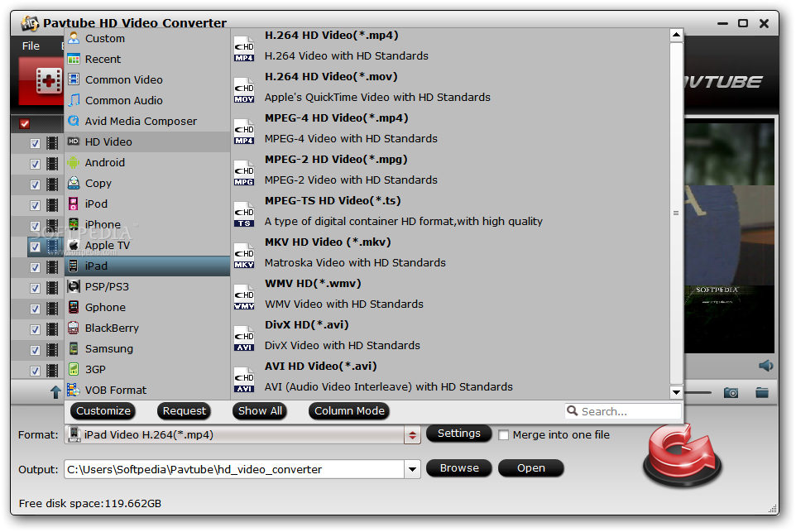The image size is (796, 532).
Task: Select the Samsung category
Action: (147, 349)
